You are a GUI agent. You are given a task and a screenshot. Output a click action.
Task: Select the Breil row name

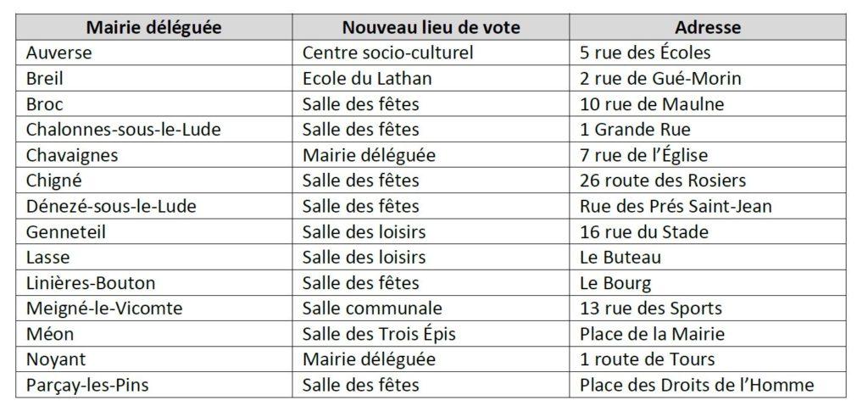pos(154,78)
